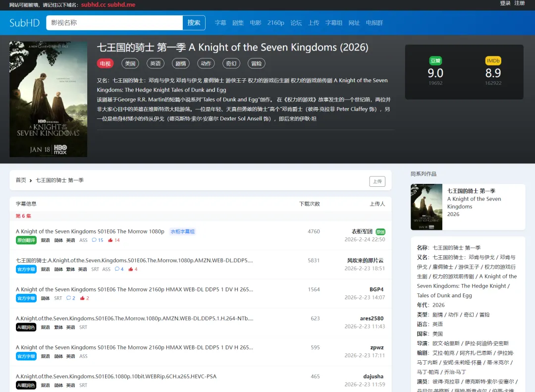Click the subhd.me domain text

121,5
